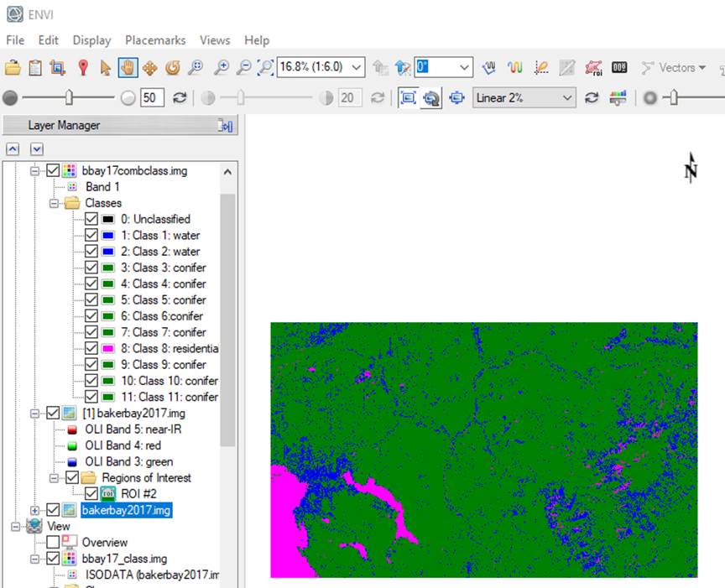Click the brightness value field showing 50

point(152,97)
